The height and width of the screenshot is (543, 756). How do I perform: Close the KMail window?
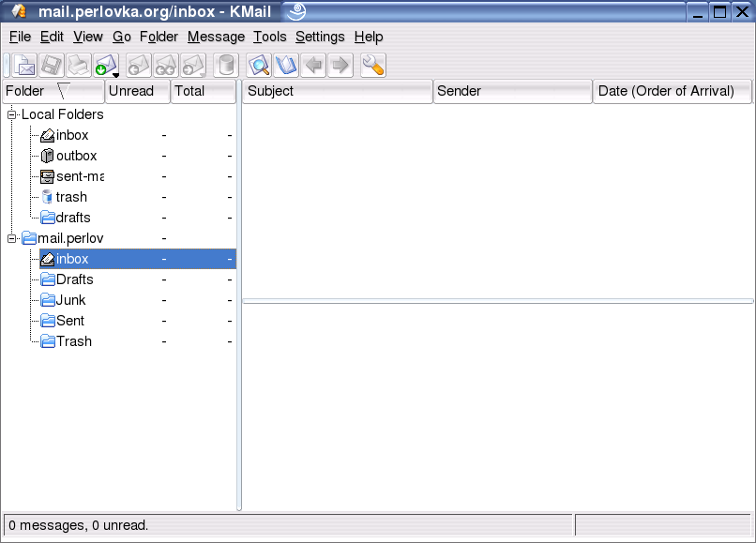(743, 11)
